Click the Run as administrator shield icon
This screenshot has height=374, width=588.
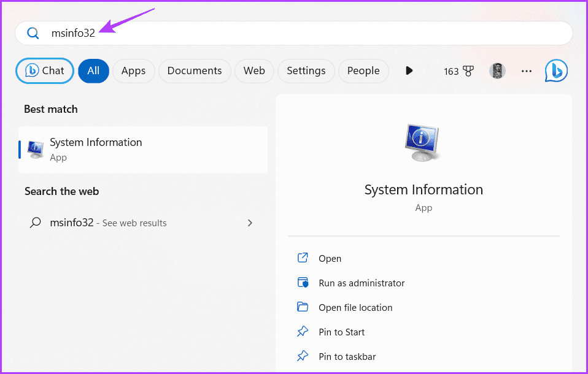click(x=303, y=283)
